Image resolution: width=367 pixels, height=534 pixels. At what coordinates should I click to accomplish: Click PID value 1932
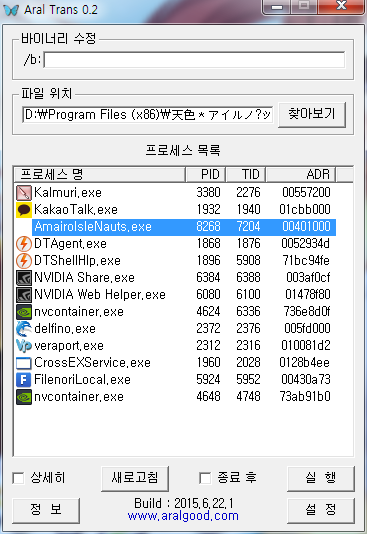pos(208,209)
